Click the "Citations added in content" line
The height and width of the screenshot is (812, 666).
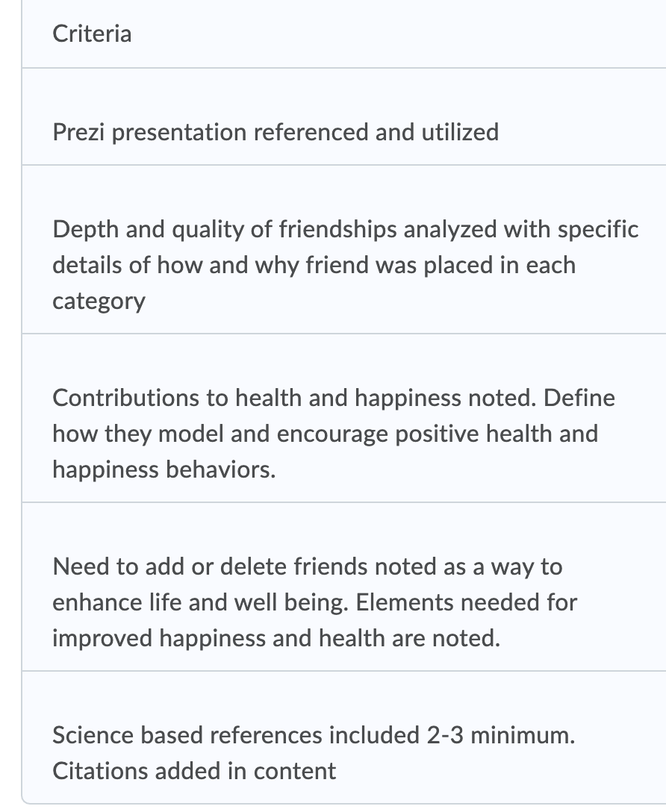[x=194, y=771]
